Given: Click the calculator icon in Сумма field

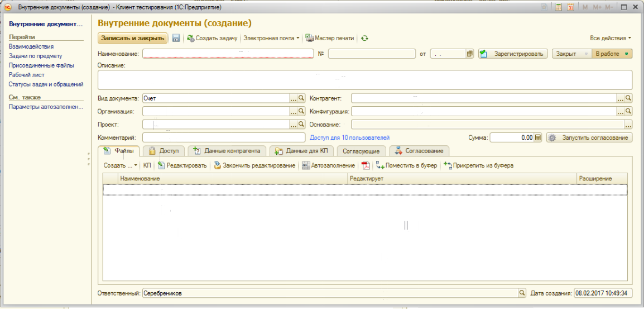Looking at the screenshot, I should pos(538,137).
